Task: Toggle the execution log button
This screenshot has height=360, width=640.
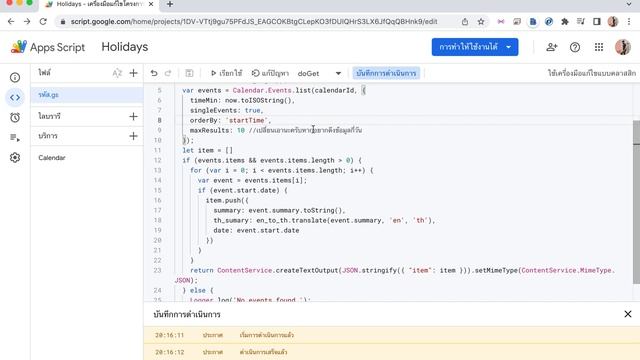Action: (x=386, y=73)
